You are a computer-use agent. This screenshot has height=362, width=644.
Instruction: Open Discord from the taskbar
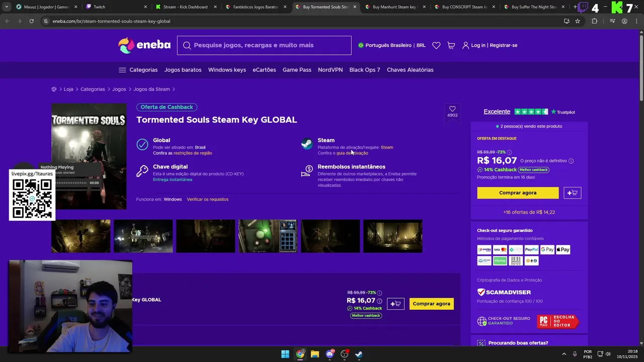click(330, 354)
